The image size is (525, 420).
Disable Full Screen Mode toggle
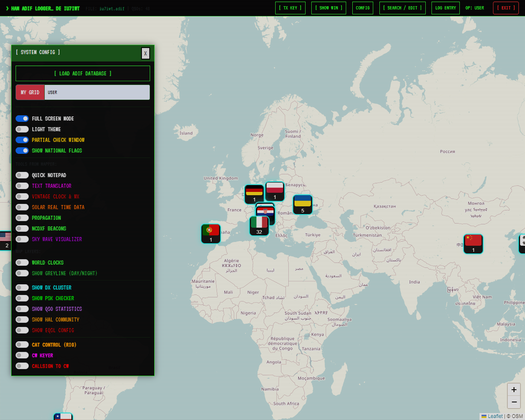click(22, 119)
